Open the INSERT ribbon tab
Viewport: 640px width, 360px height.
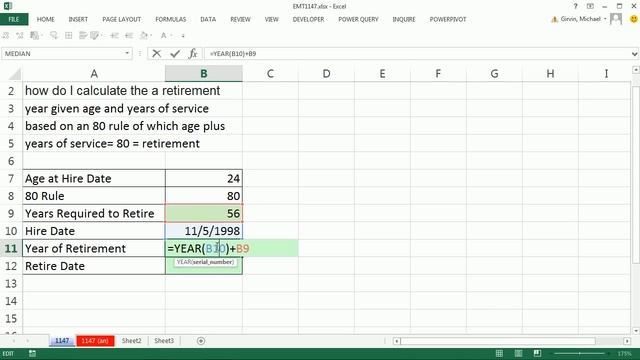tap(78, 19)
